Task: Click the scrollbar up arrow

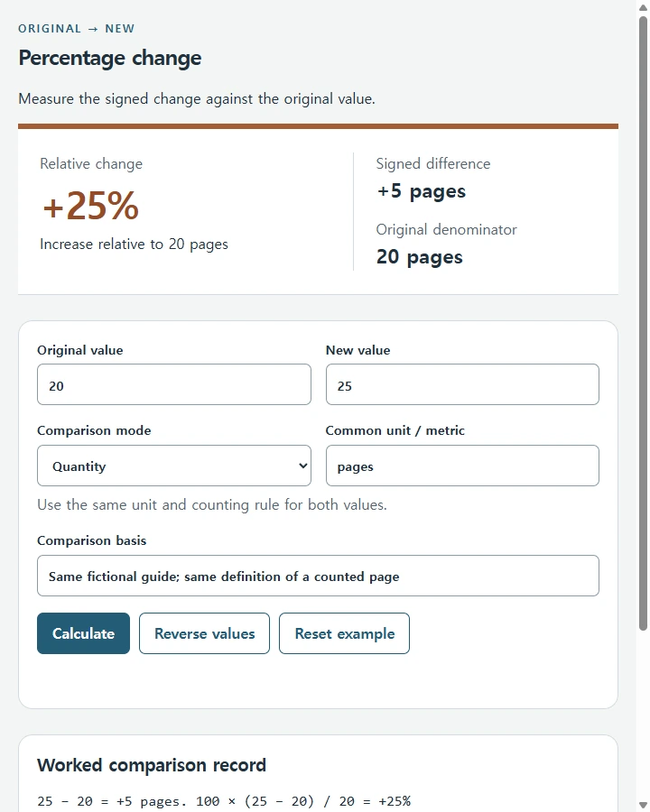Action: click(643, 7)
